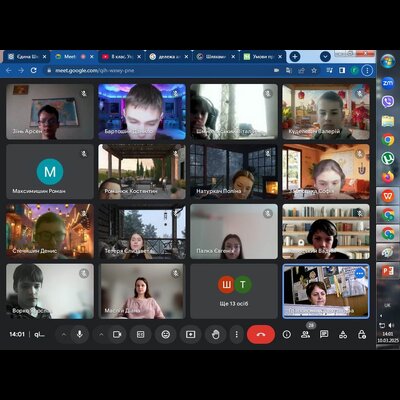The height and width of the screenshot is (400, 400).
Task: Toggle closed captions button
Action: [141, 334]
